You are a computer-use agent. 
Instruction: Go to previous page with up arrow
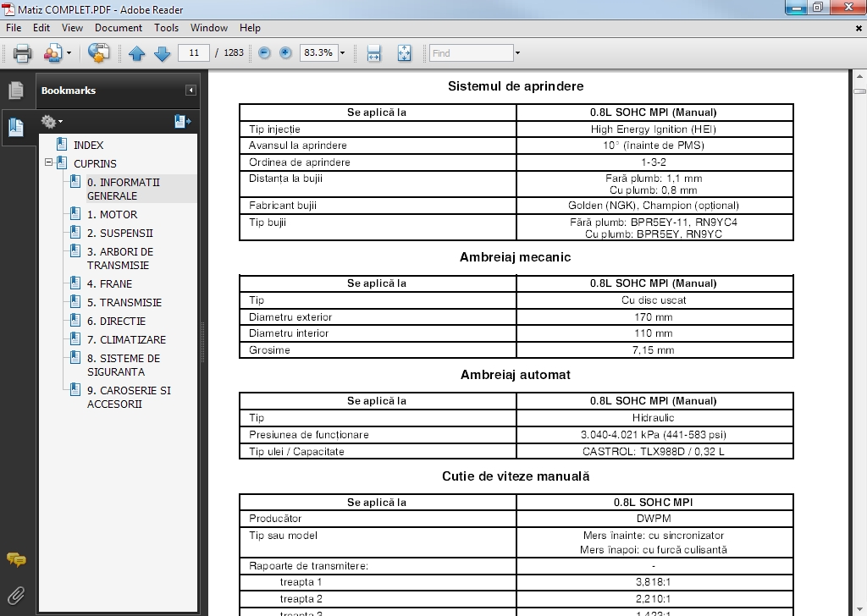click(136, 53)
